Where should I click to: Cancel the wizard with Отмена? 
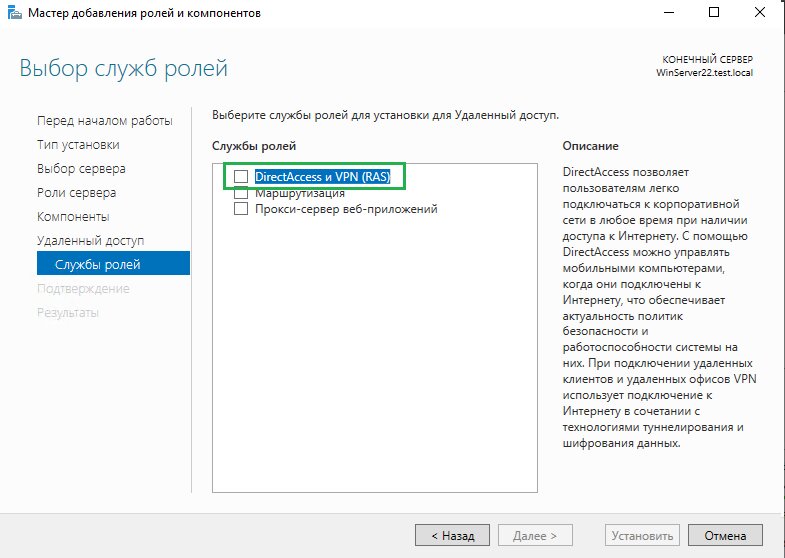pos(725,535)
